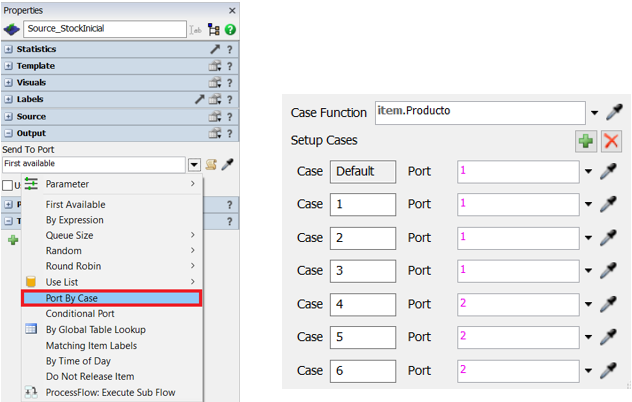Image resolution: width=632 pixels, height=402 pixels.
Task: Open the Case Function dropdown arrow
Action: [x=596, y=113]
